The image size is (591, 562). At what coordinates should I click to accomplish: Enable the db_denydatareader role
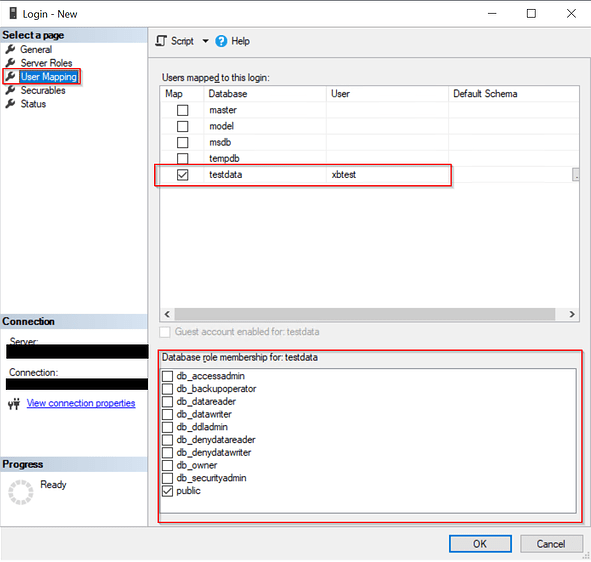tap(167, 440)
